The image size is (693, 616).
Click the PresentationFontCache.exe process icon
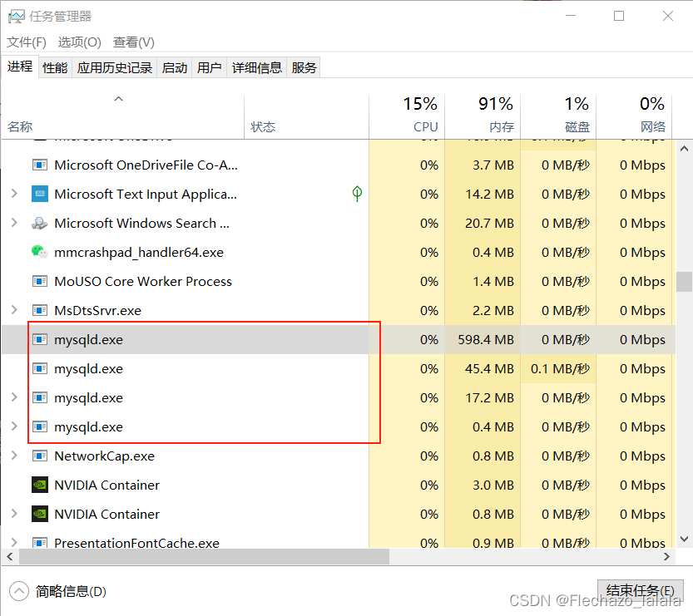coord(40,542)
